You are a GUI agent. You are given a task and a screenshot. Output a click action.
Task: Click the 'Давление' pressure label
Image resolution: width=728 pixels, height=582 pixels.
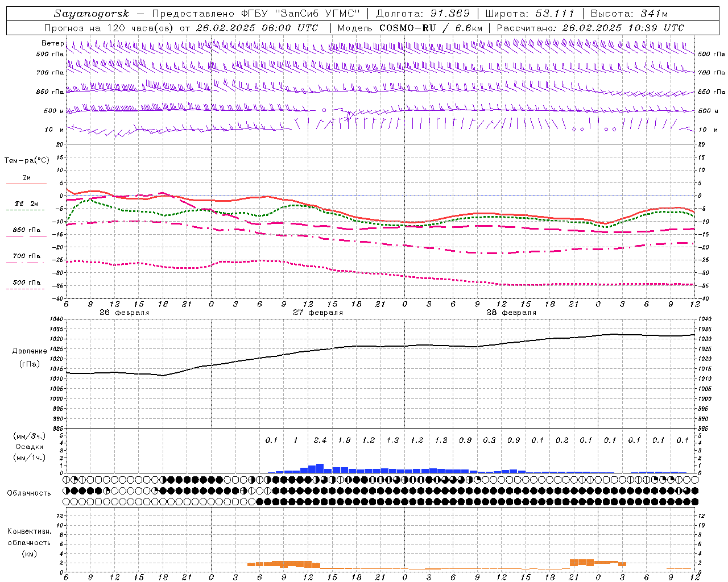point(30,351)
